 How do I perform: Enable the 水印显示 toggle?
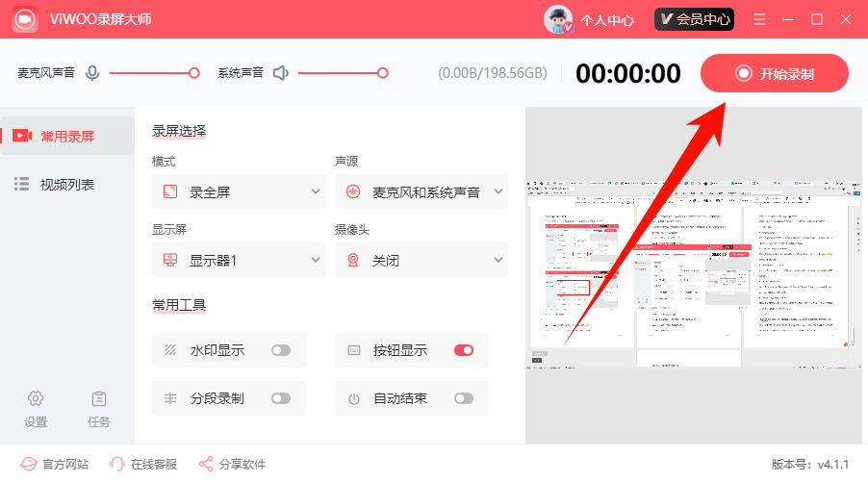point(281,350)
